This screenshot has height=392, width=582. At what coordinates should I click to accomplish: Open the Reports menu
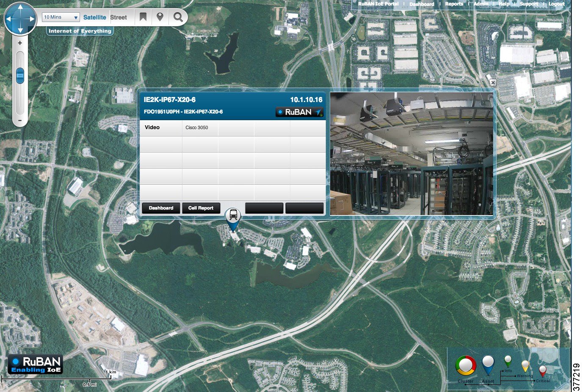[454, 4]
